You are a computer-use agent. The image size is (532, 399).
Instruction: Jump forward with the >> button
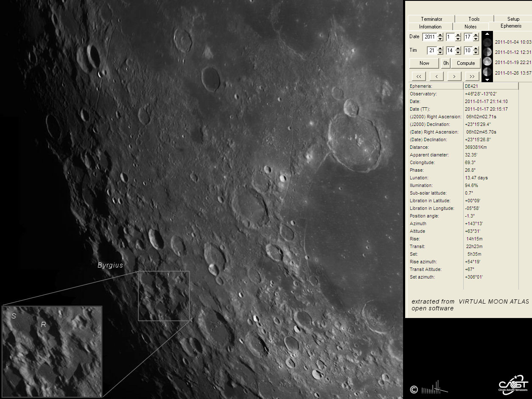point(472,76)
